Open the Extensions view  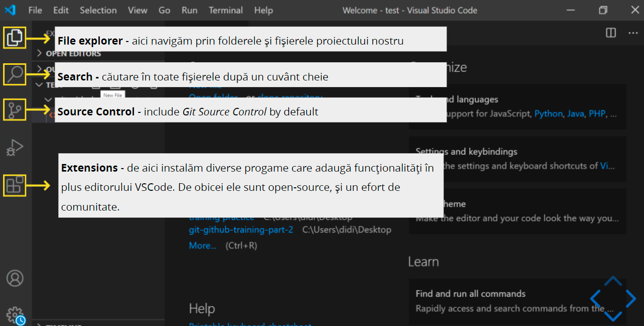tap(15, 185)
